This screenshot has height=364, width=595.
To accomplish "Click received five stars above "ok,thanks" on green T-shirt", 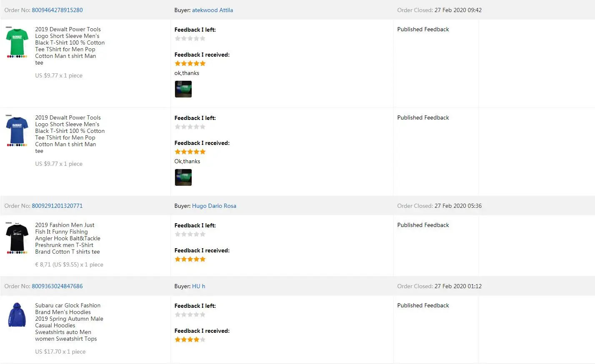I will point(190,63).
